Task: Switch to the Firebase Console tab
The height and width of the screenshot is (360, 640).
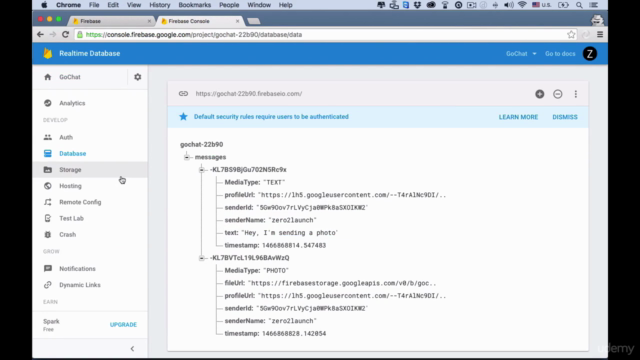Action: [199, 21]
